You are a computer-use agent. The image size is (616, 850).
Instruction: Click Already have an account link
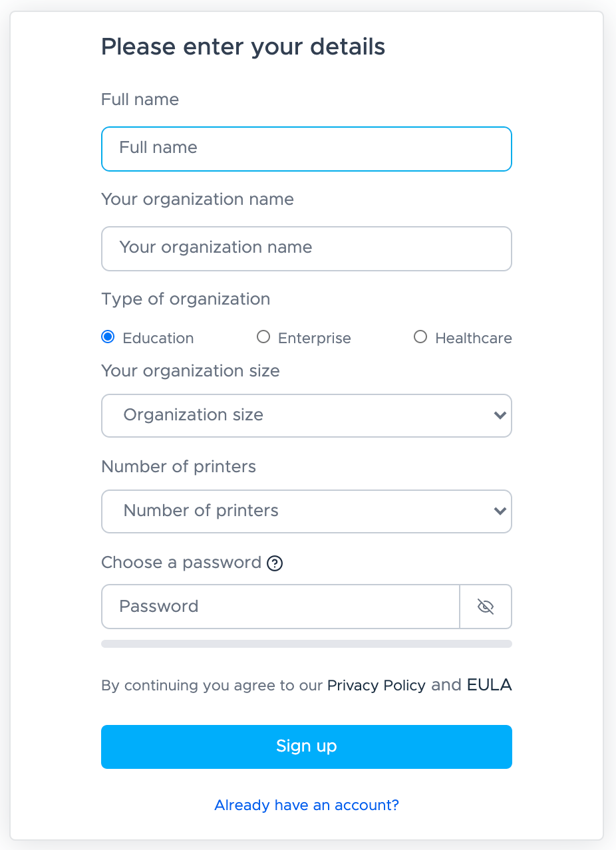click(306, 805)
